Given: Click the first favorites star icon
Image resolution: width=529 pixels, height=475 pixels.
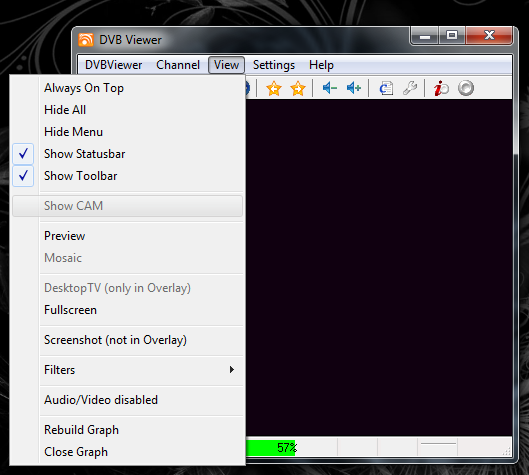Looking at the screenshot, I should (x=274, y=88).
